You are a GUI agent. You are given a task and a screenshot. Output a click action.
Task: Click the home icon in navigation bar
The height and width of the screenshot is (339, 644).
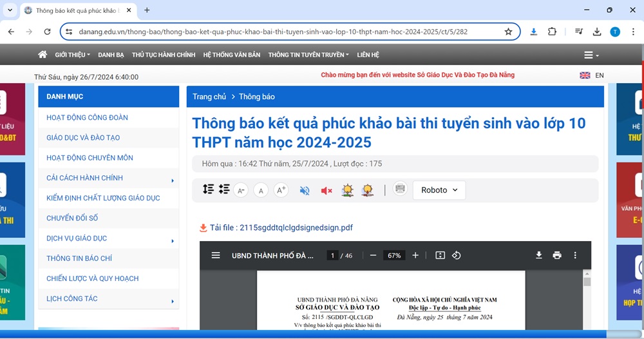[x=43, y=55]
